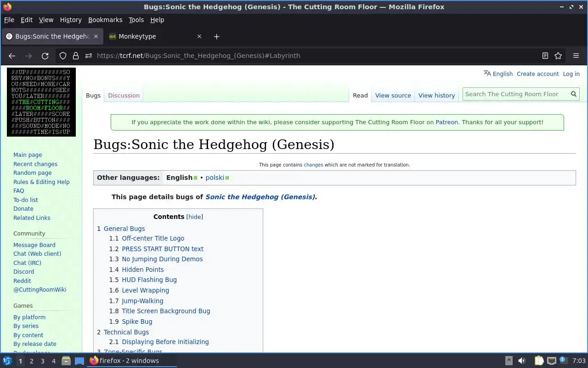
Task: Open the polski translation link
Action: pyautogui.click(x=215, y=178)
